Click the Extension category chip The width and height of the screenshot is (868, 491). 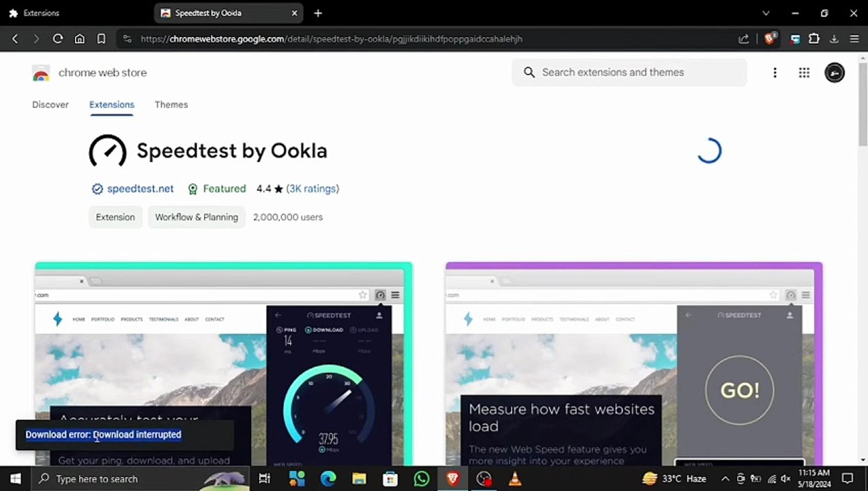(x=115, y=217)
